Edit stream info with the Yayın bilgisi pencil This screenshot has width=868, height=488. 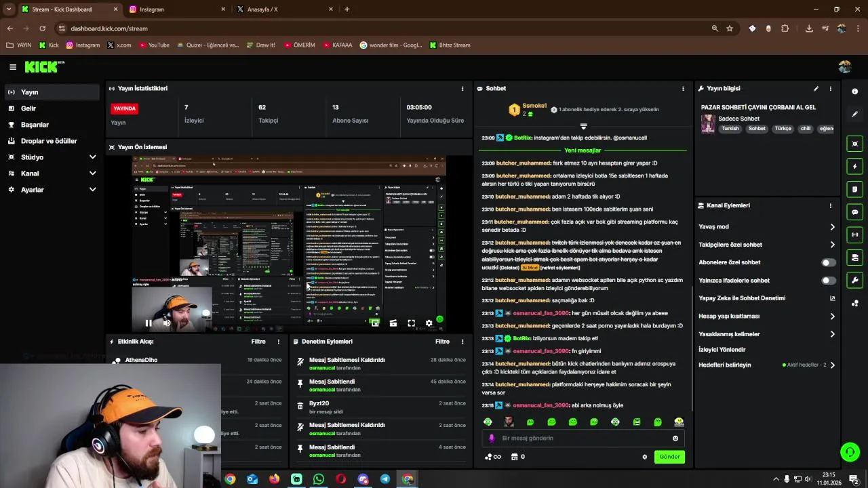click(x=816, y=89)
